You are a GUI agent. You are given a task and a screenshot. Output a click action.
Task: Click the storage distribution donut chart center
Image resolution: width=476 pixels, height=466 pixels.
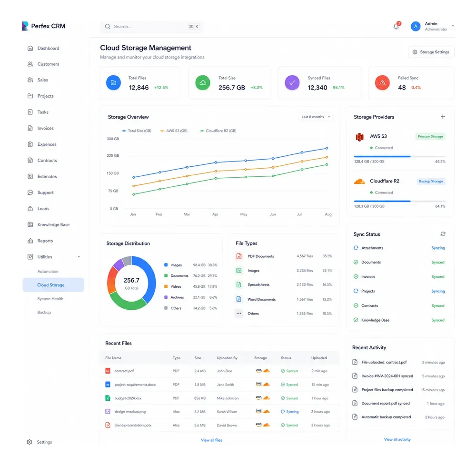coord(131,283)
